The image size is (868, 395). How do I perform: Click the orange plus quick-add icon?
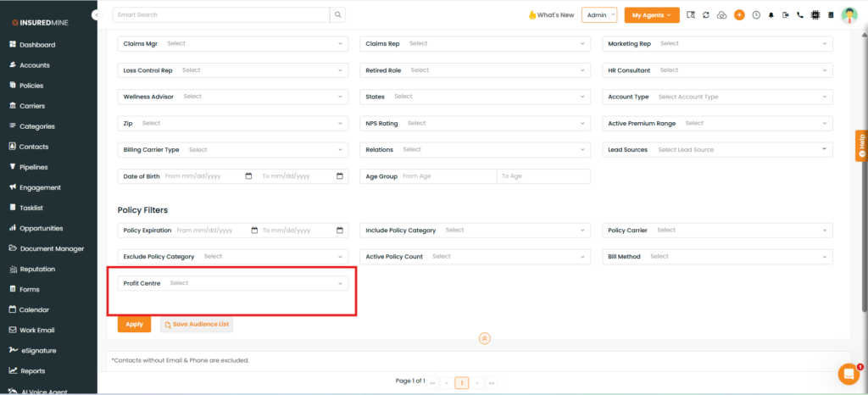coord(739,15)
